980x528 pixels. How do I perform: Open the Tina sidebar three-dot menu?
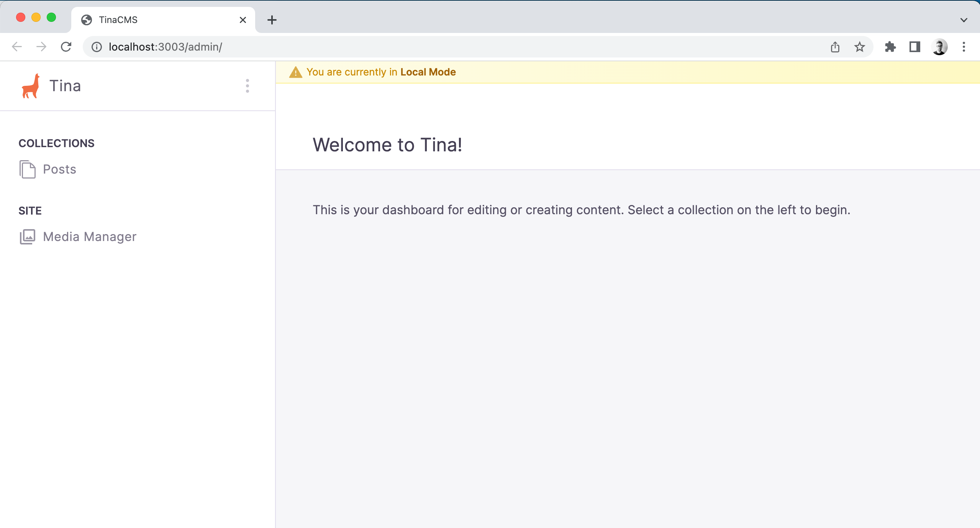(247, 86)
